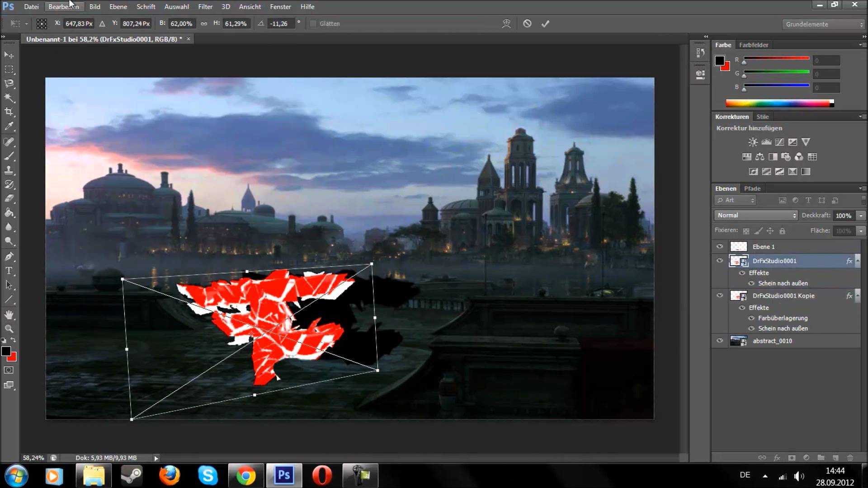This screenshot has height=488, width=868.
Task: Select the Crop tool
Action: (9, 112)
